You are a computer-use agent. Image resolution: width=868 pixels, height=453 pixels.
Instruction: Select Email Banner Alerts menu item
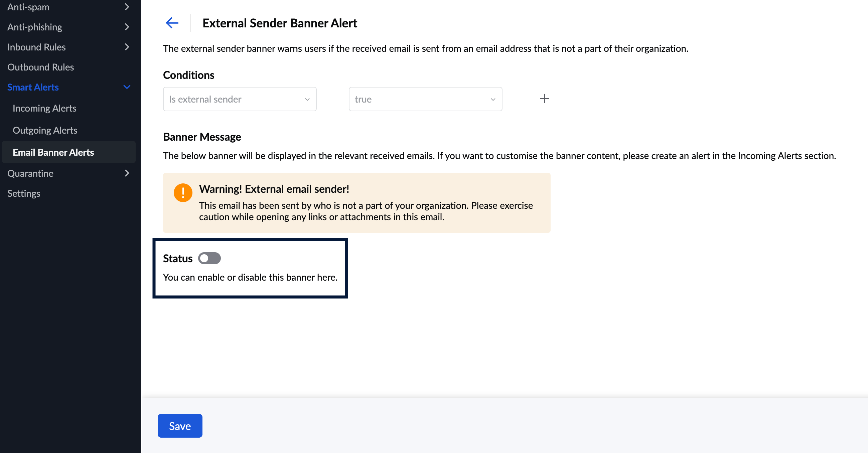(53, 152)
